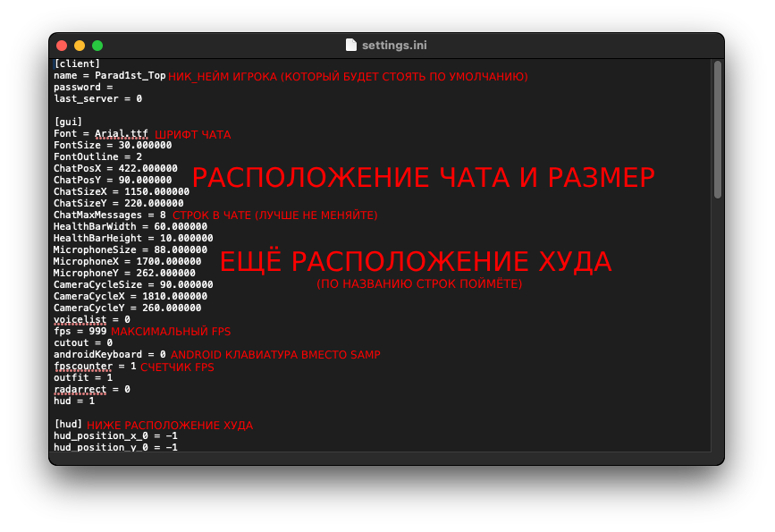Click the 'fpscounter = 1' line

tap(95, 366)
